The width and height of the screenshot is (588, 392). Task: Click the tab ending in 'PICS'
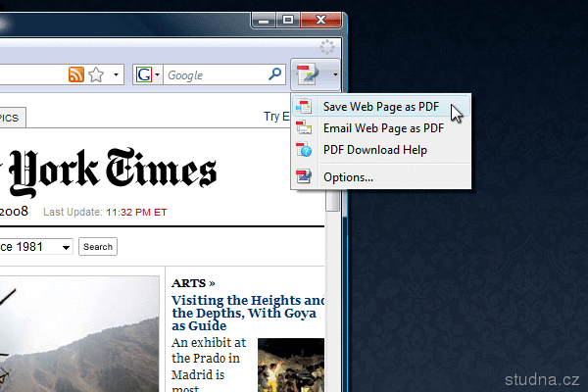point(12,118)
